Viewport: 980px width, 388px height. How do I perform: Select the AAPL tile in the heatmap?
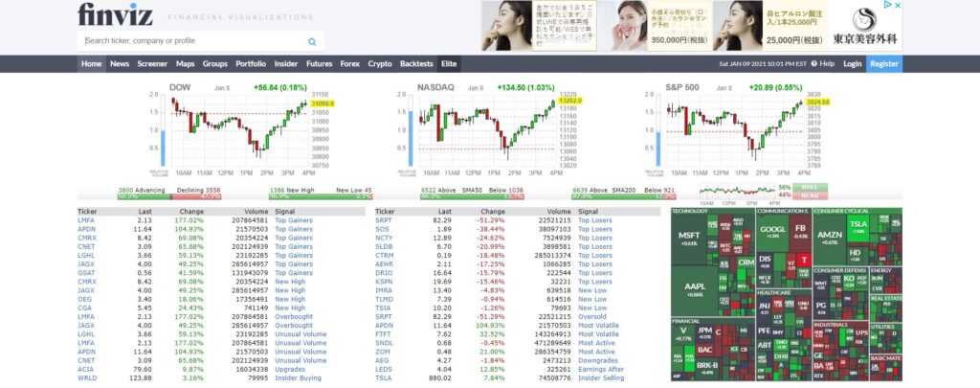pyautogui.click(x=696, y=288)
